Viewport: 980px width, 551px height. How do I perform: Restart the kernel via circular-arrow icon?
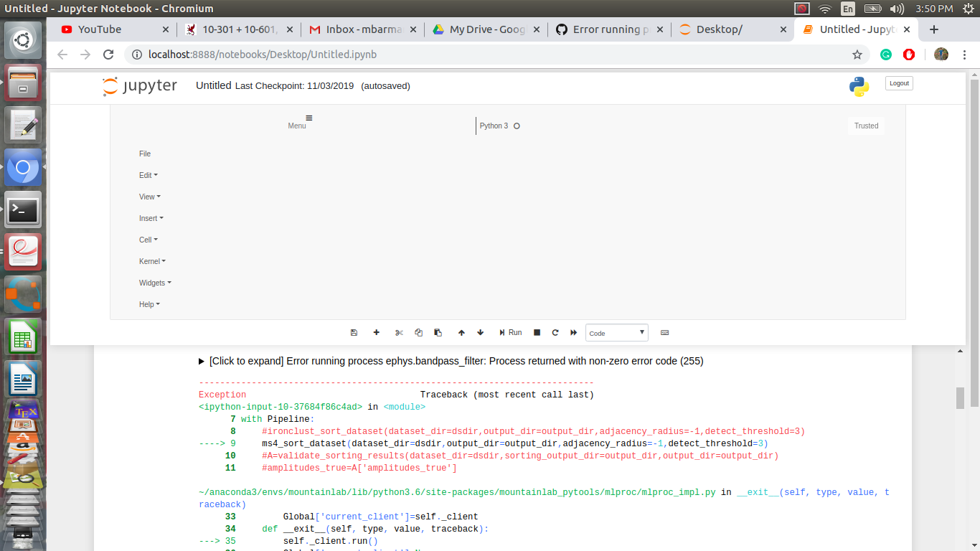tap(555, 332)
